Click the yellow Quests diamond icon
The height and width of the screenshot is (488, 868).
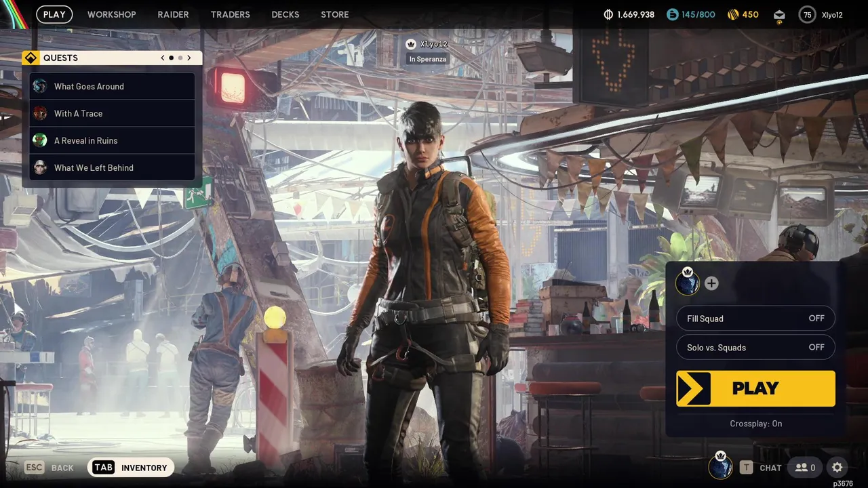[30, 58]
